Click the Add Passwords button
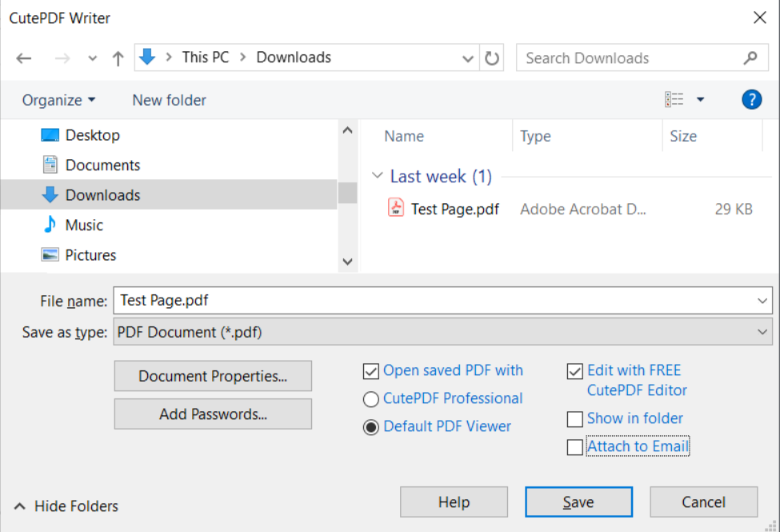The height and width of the screenshot is (532, 780). [213, 414]
